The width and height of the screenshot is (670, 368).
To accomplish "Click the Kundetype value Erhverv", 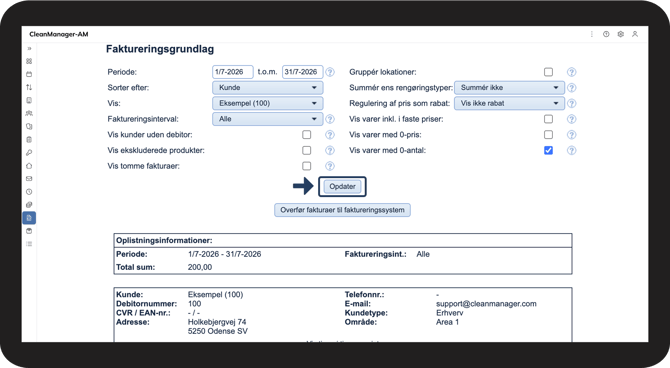I will click(x=450, y=313).
